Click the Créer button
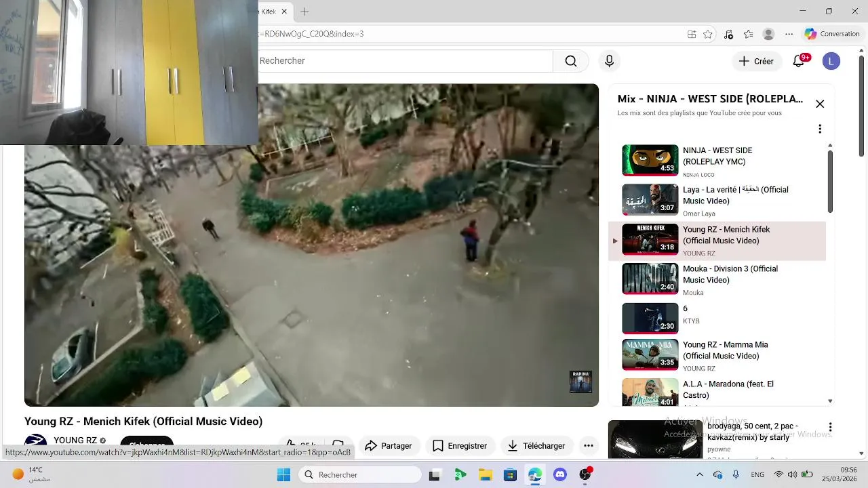This screenshot has height=488, width=868. pos(756,61)
